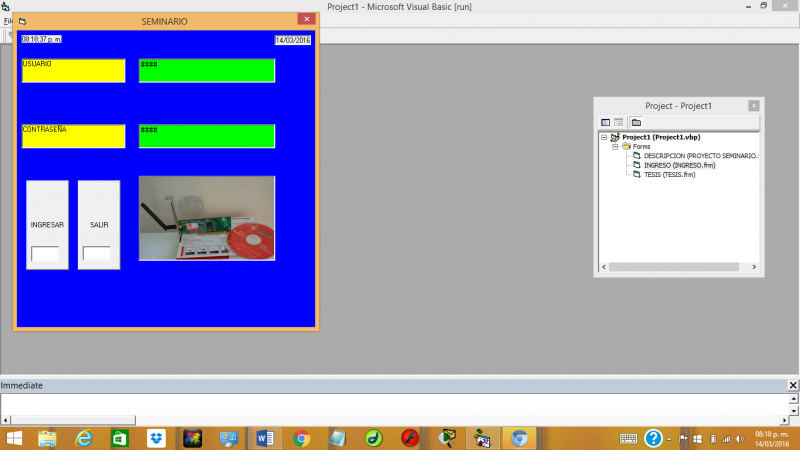This screenshot has height=450, width=800.
Task: Open Dropbox from taskbar
Action: 156,438
